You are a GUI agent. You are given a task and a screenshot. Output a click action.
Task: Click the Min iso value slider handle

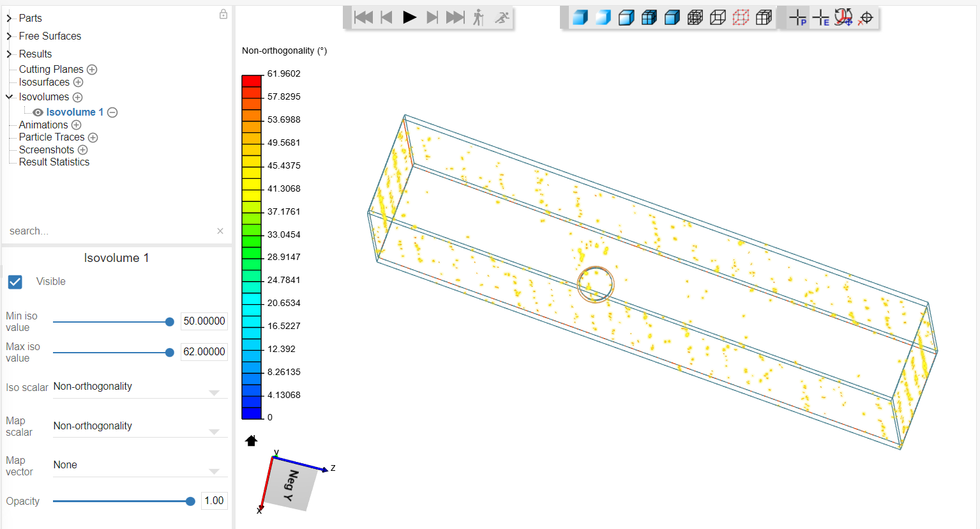(x=170, y=322)
